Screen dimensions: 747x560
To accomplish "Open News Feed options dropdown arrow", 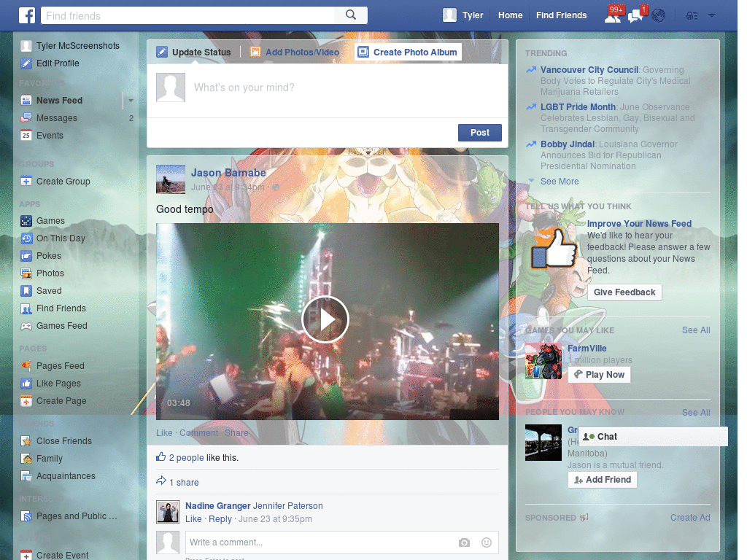I will (x=131, y=101).
